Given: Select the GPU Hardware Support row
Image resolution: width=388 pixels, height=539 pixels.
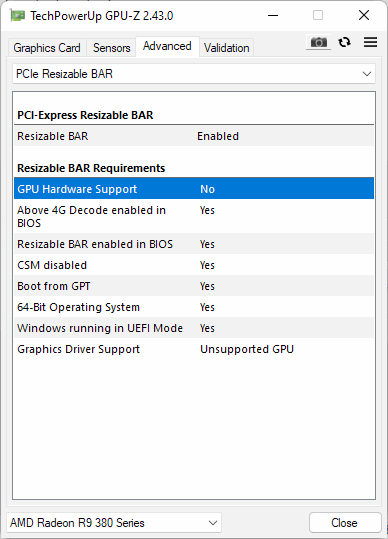Looking at the screenshot, I should click(194, 189).
